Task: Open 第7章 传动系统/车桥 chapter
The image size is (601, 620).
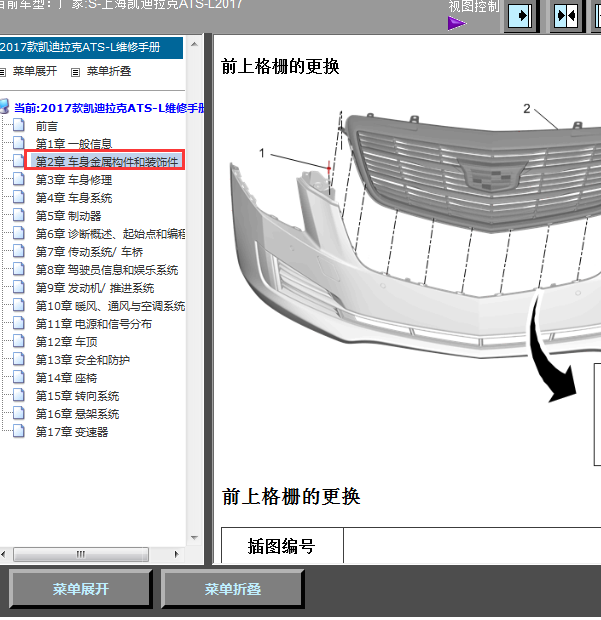Action: point(89,252)
